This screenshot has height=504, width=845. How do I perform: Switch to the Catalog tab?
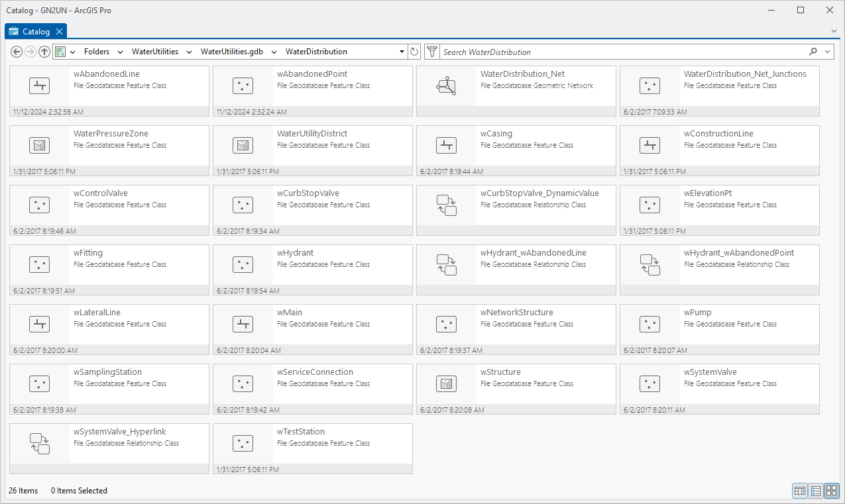35,30
